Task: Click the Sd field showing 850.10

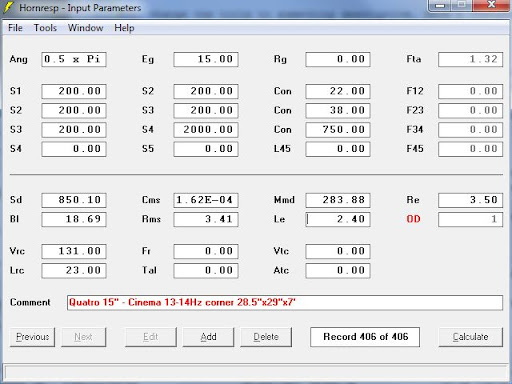Action: click(74, 200)
